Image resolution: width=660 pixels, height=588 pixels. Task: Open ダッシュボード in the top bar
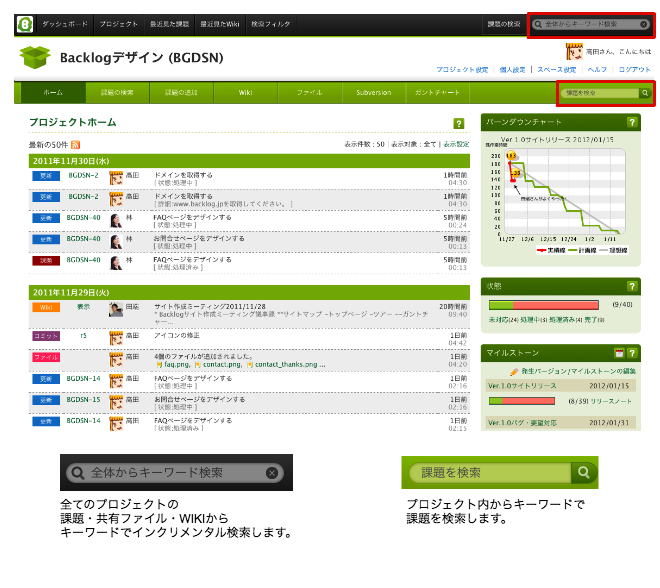tap(65, 24)
